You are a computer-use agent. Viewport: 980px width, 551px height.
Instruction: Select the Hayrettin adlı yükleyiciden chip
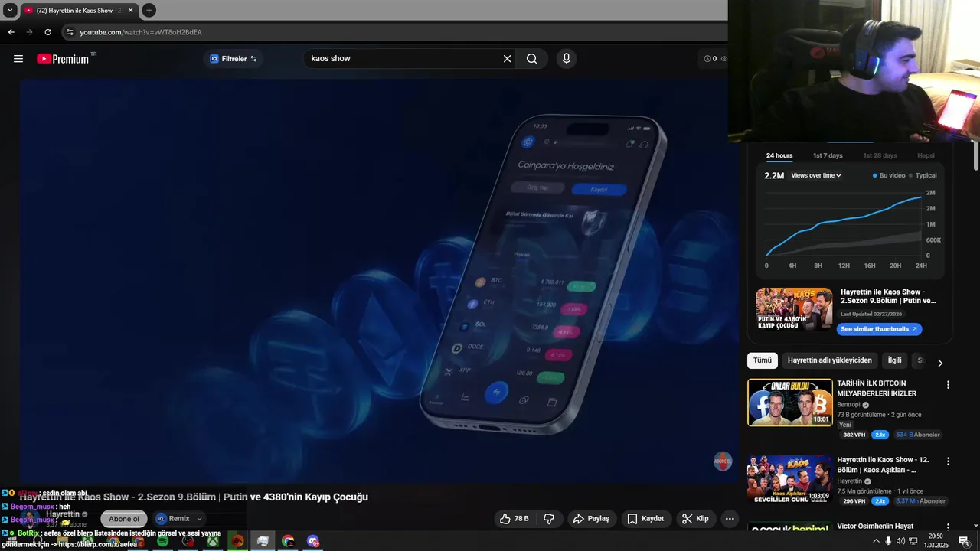(830, 360)
